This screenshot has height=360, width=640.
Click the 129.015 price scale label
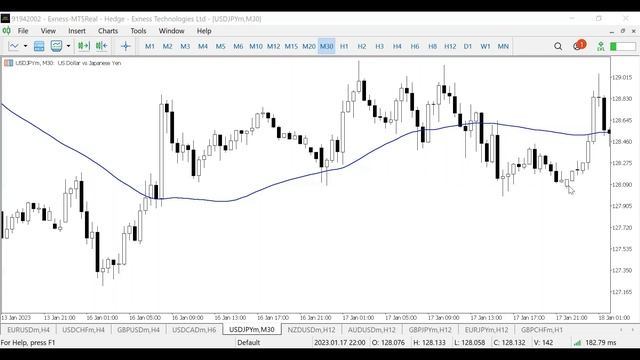click(622, 77)
